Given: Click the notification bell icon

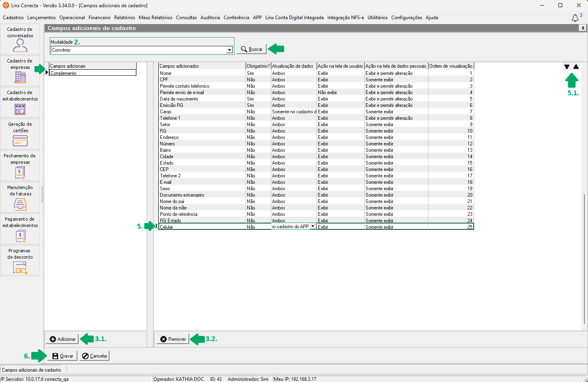Looking at the screenshot, I should (575, 18).
